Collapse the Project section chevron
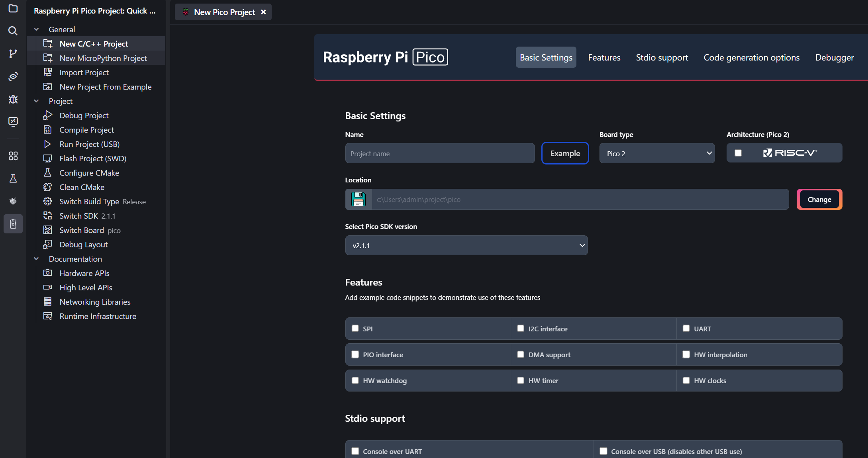The width and height of the screenshot is (868, 458). coord(36,101)
